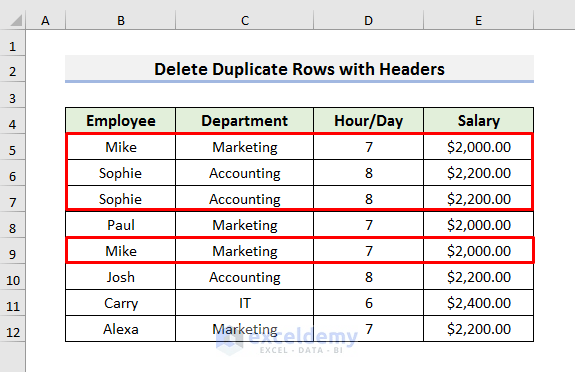
Task: Select the $2,000.00 salary in Paul's row
Action: [x=479, y=225]
